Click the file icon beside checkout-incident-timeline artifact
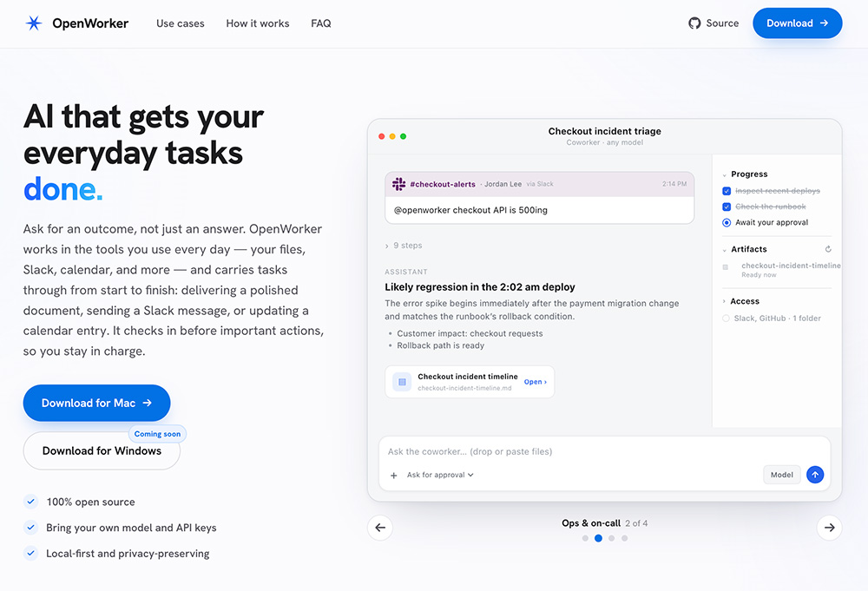Viewport: 868px width, 591px height. [725, 267]
